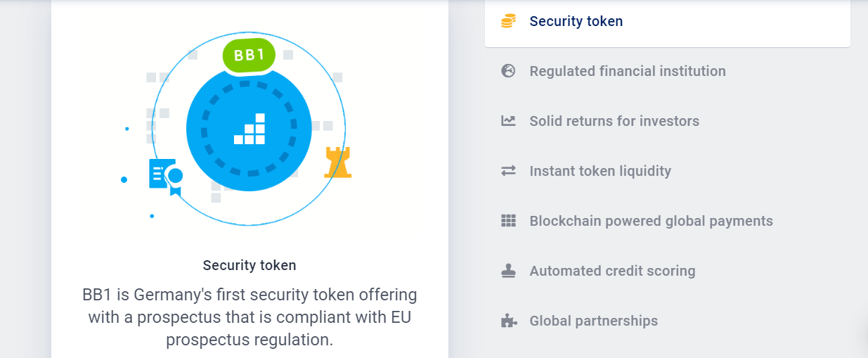Select Instant token liquidity
This screenshot has height=358, width=868.
[x=600, y=171]
